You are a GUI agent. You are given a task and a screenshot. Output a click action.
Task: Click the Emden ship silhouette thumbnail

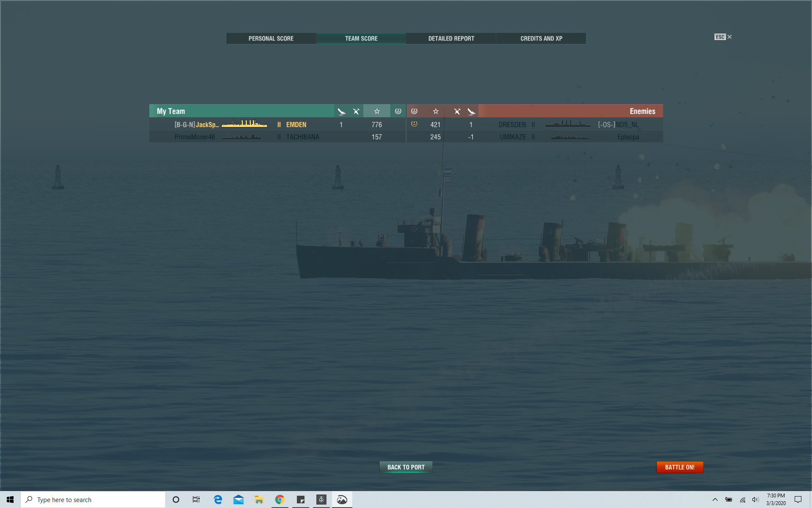coord(244,124)
